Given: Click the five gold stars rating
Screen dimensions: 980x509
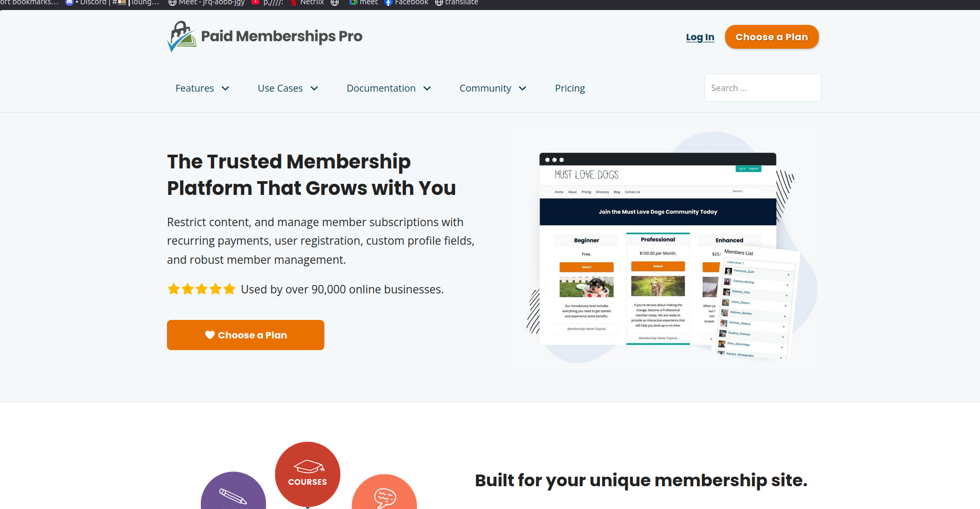Looking at the screenshot, I should (x=201, y=289).
